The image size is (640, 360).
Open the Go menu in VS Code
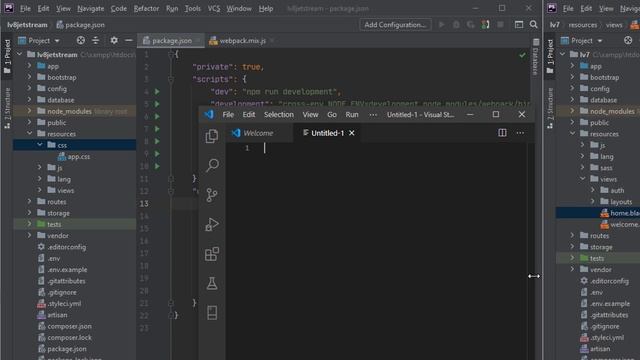pyautogui.click(x=332, y=115)
